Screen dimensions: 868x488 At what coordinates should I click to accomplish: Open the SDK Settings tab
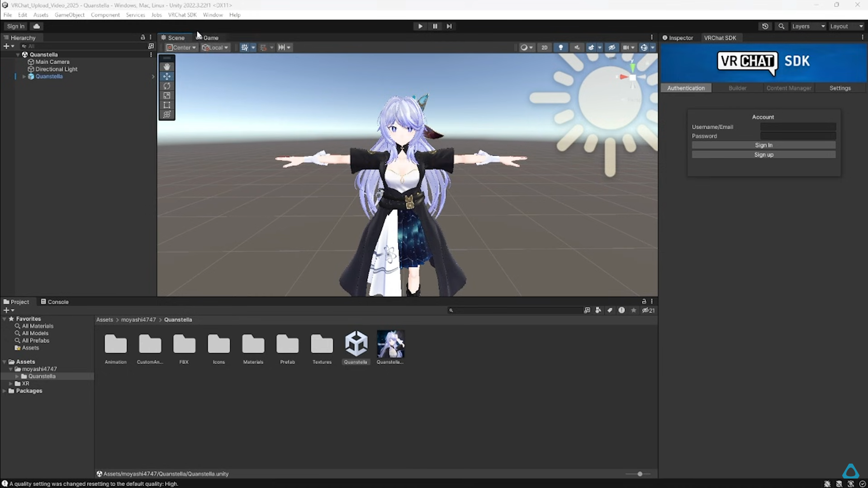(840, 88)
